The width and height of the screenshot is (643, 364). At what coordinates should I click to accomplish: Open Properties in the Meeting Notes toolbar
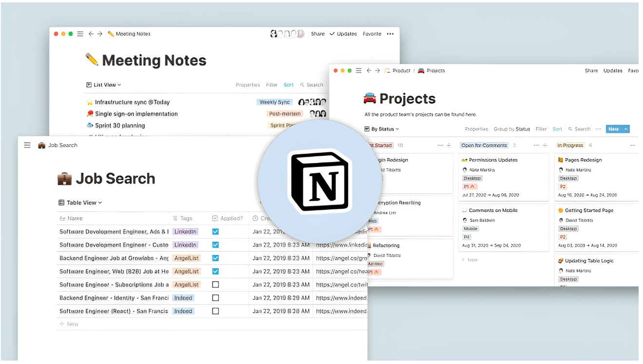248,85
